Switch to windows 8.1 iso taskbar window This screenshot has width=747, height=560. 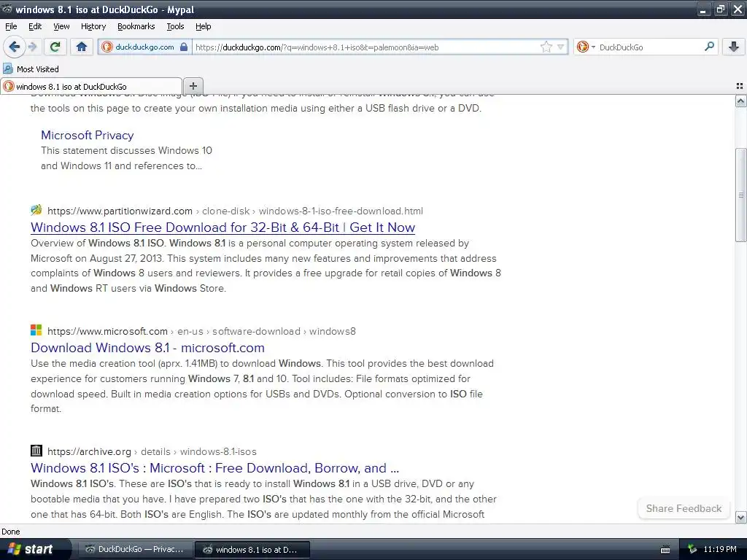252,549
